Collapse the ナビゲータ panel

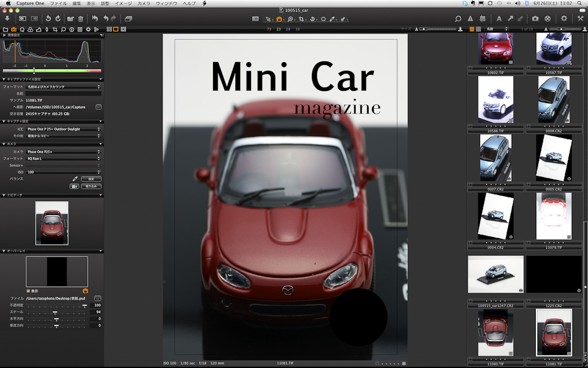coord(5,195)
